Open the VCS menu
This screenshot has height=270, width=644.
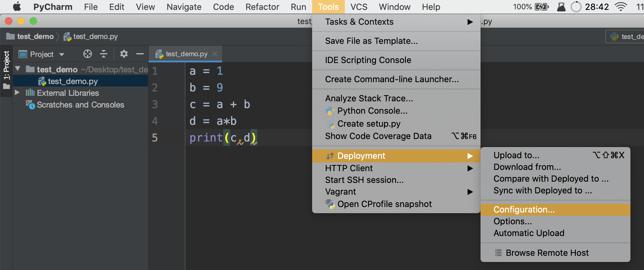[x=359, y=7]
